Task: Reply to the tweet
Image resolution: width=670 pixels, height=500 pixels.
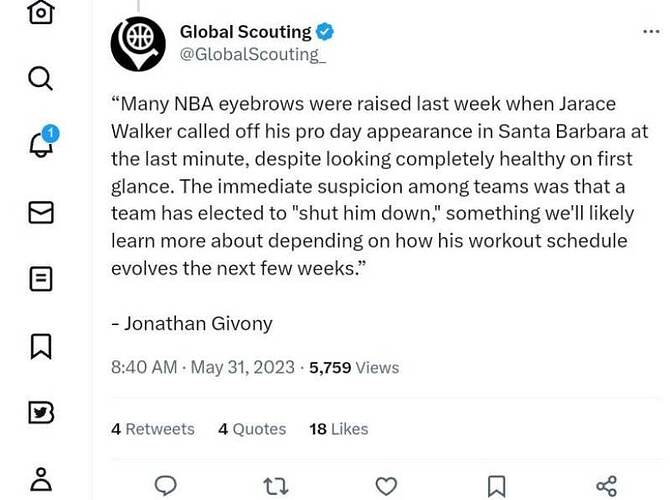Action: click(x=165, y=485)
